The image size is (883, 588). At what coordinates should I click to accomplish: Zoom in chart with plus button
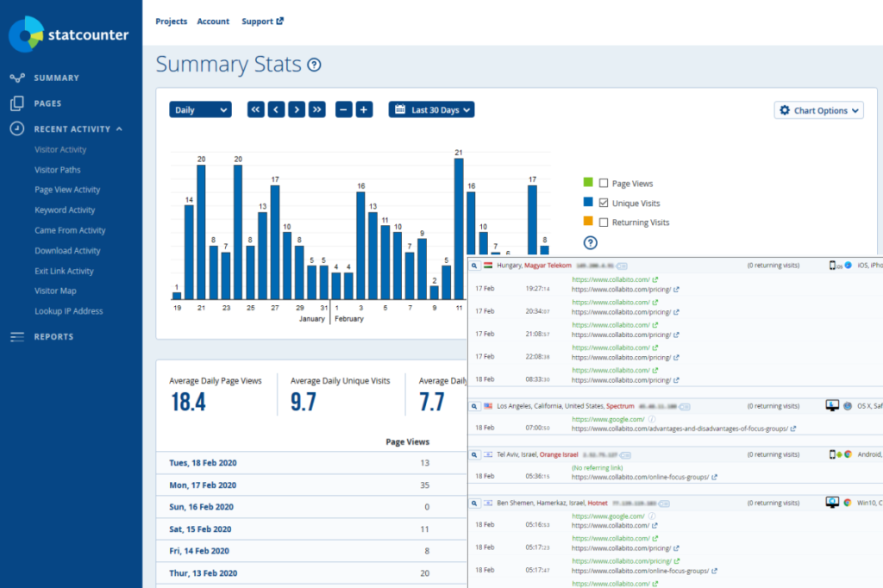(364, 109)
